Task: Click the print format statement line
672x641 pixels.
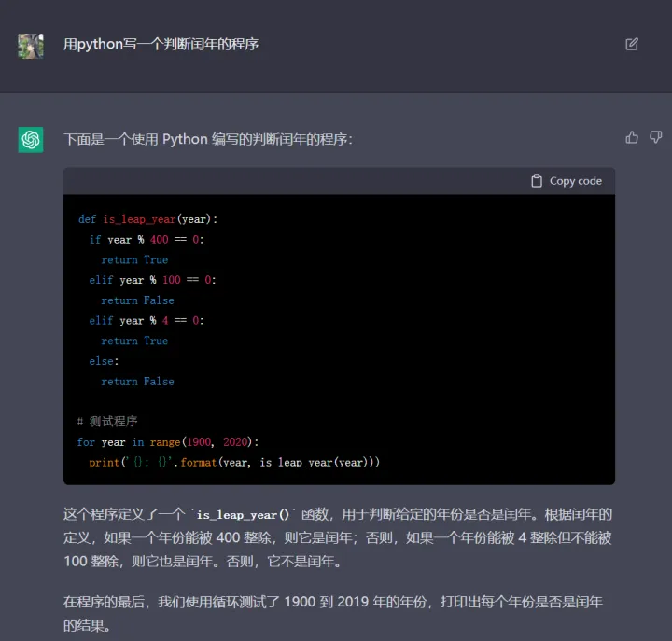Action: pyautogui.click(x=234, y=462)
